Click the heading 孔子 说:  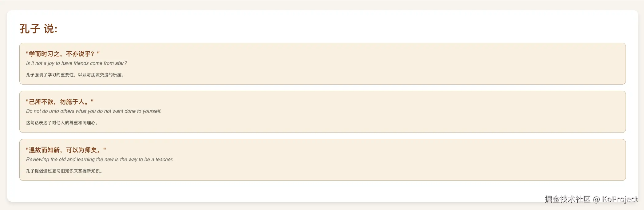tap(38, 29)
